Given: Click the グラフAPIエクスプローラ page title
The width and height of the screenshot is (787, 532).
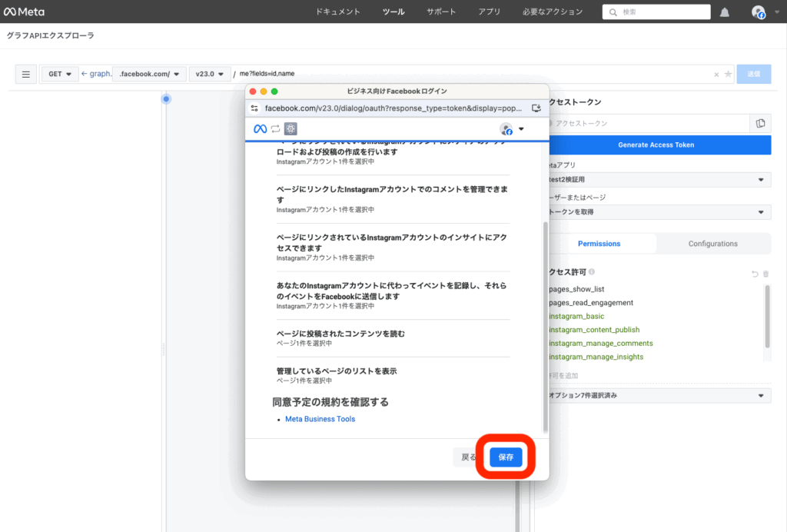Looking at the screenshot, I should [x=50, y=35].
